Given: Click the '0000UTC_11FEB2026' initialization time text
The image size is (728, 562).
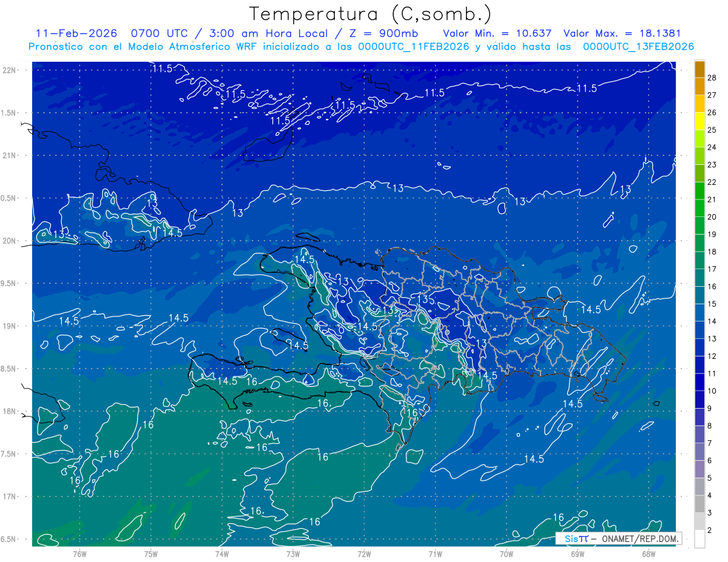Looking at the screenshot, I should pyautogui.click(x=414, y=47).
